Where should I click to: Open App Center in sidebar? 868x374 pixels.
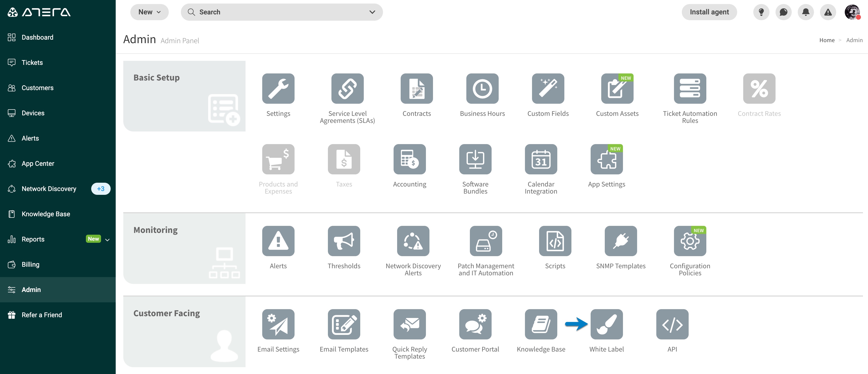(x=58, y=164)
